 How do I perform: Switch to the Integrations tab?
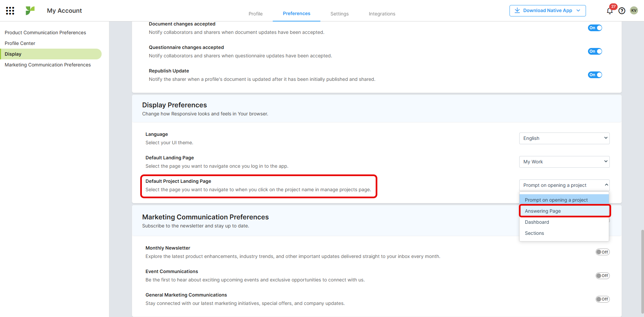point(382,14)
